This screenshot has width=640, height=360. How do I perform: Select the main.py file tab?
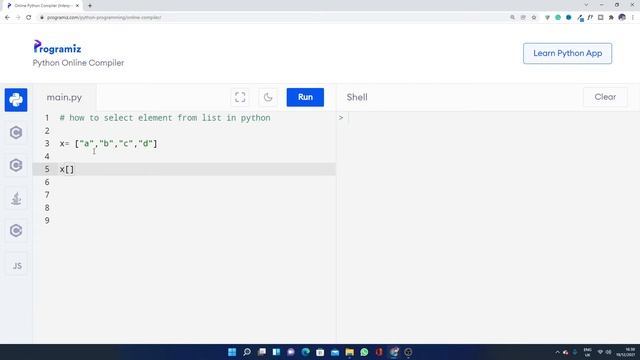pyautogui.click(x=64, y=98)
